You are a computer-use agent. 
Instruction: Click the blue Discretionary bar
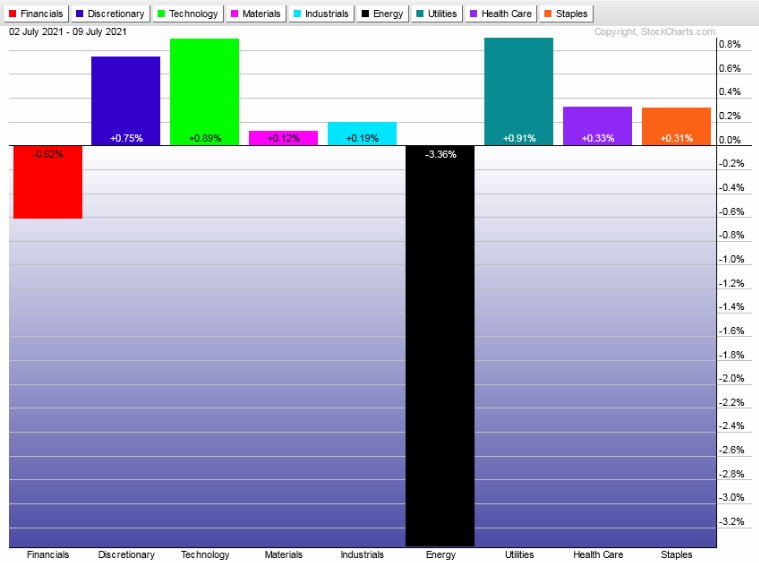(x=126, y=101)
